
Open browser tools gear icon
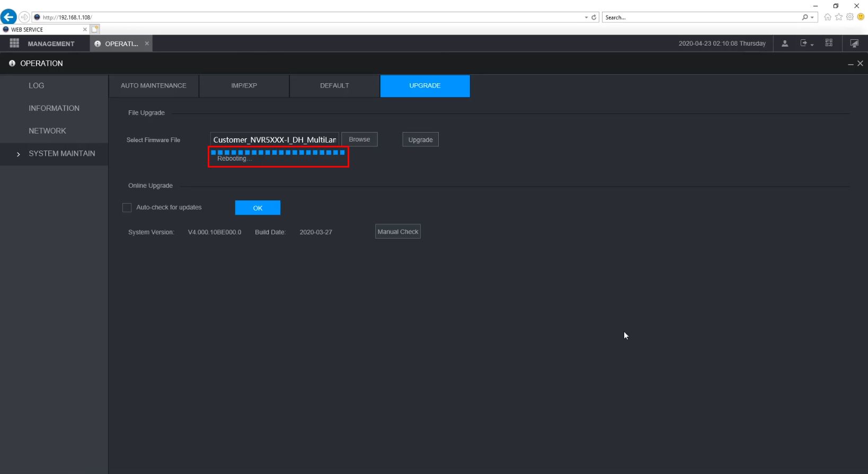point(850,17)
